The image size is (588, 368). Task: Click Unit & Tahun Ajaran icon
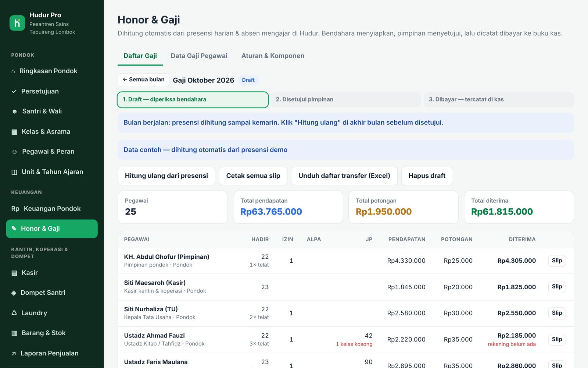[14, 172]
